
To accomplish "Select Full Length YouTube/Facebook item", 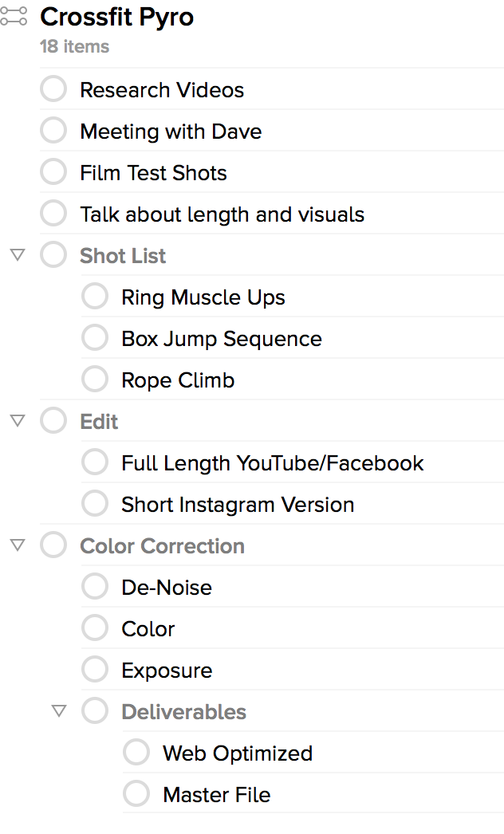I will [273, 463].
